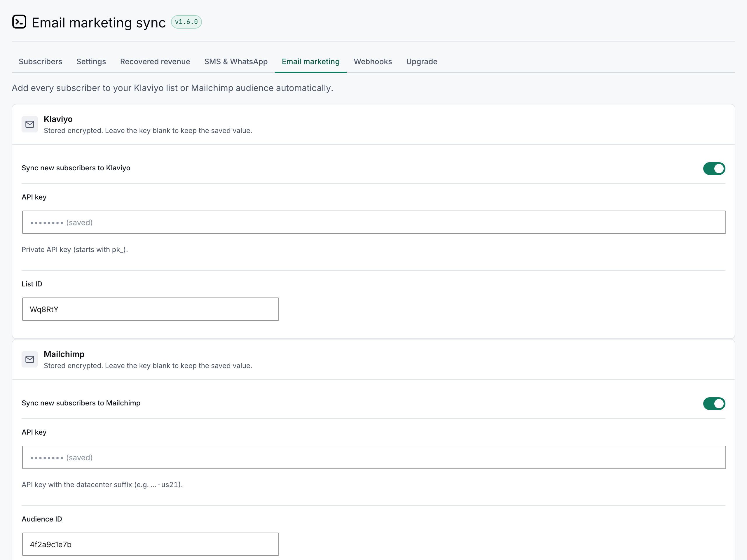Click the 'API key with the datacenter suffix' hint
This screenshot has width=747, height=560.
coord(102,485)
